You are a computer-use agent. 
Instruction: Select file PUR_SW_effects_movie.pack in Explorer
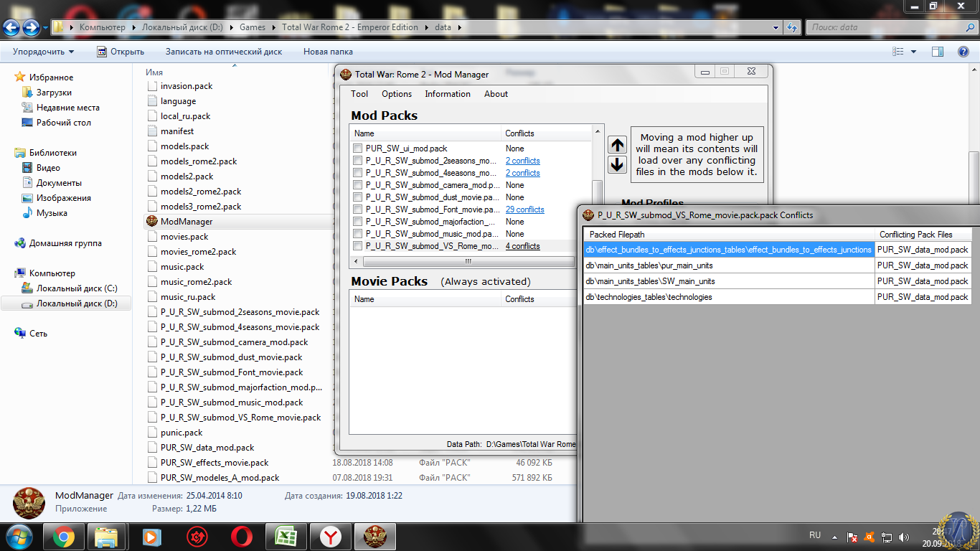coord(215,463)
